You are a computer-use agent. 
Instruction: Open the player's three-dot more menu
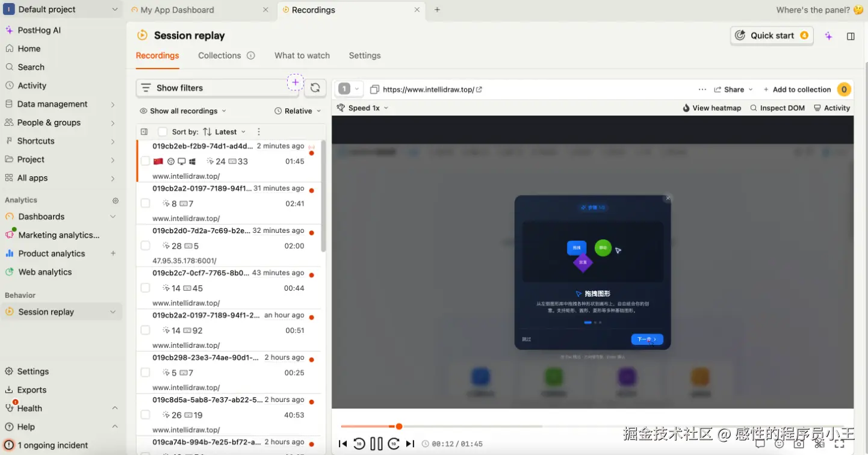(702, 90)
